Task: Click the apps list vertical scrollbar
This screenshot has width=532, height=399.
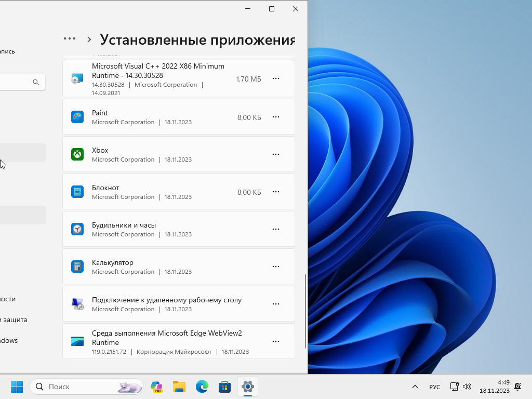Action: 305,311
